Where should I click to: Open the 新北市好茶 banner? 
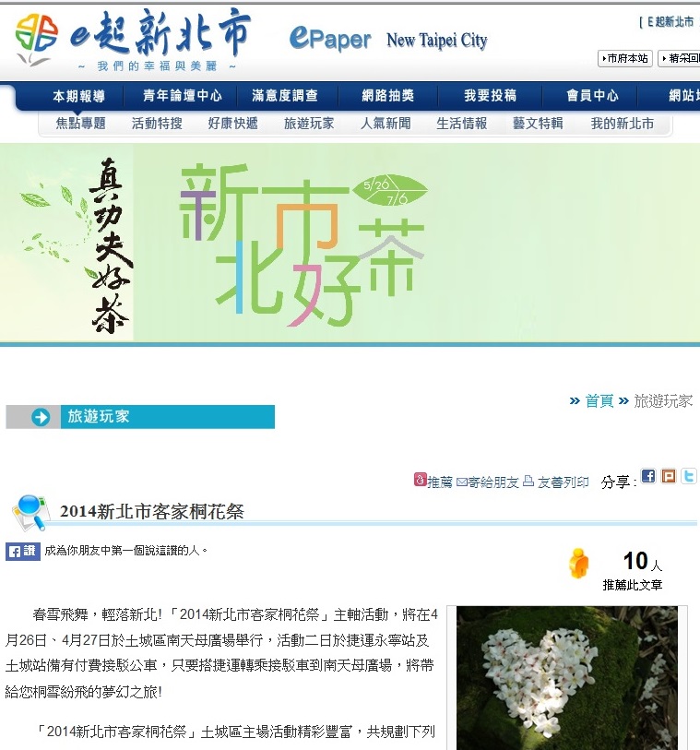(350, 243)
